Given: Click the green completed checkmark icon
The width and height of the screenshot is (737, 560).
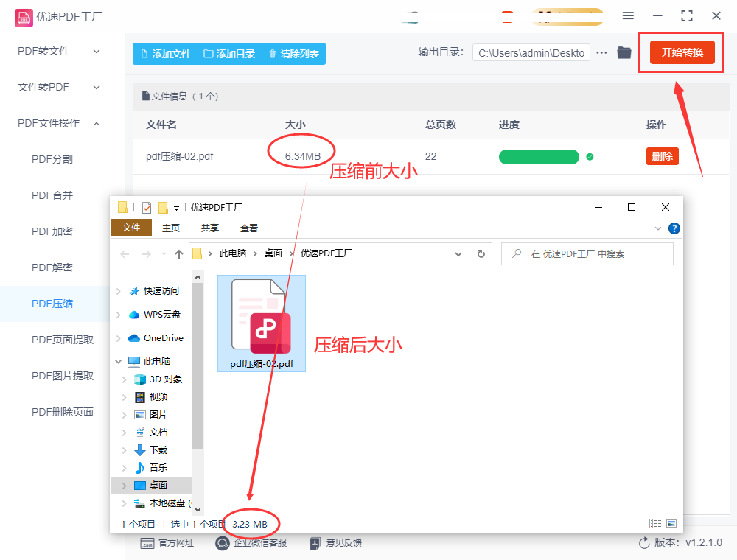Looking at the screenshot, I should (590, 157).
